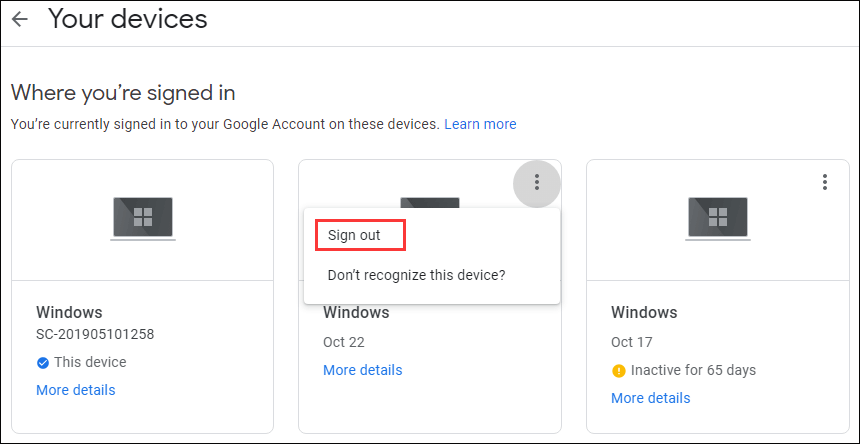This screenshot has width=860, height=444.
Task: Open More details for the SC-201905101258 device
Action: click(x=75, y=390)
